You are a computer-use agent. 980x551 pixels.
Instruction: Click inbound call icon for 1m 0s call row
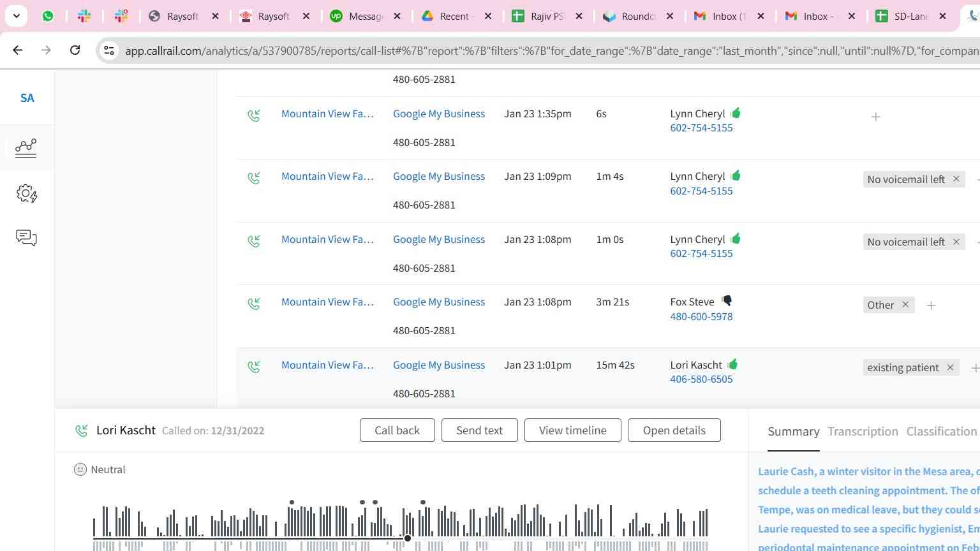[254, 241]
